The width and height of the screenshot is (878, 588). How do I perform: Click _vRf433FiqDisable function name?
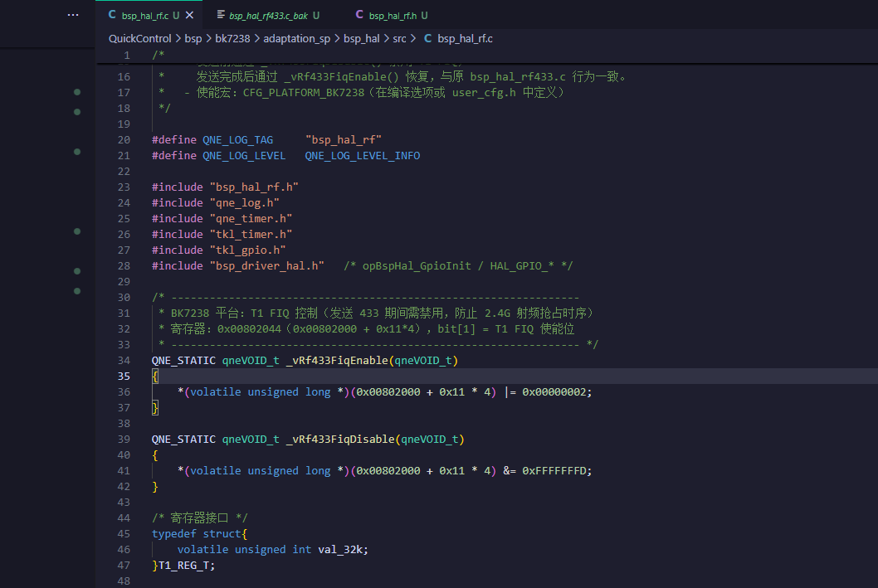pos(340,440)
